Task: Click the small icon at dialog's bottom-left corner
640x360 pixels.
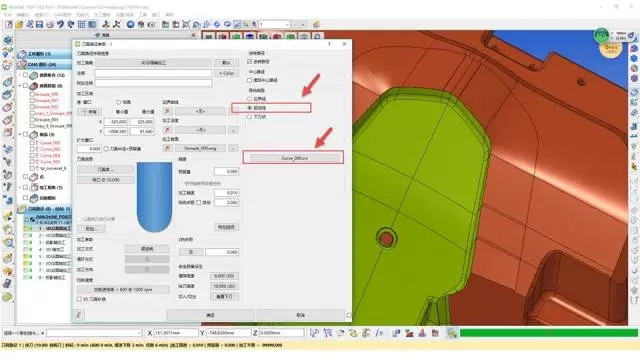Action: click(80, 315)
